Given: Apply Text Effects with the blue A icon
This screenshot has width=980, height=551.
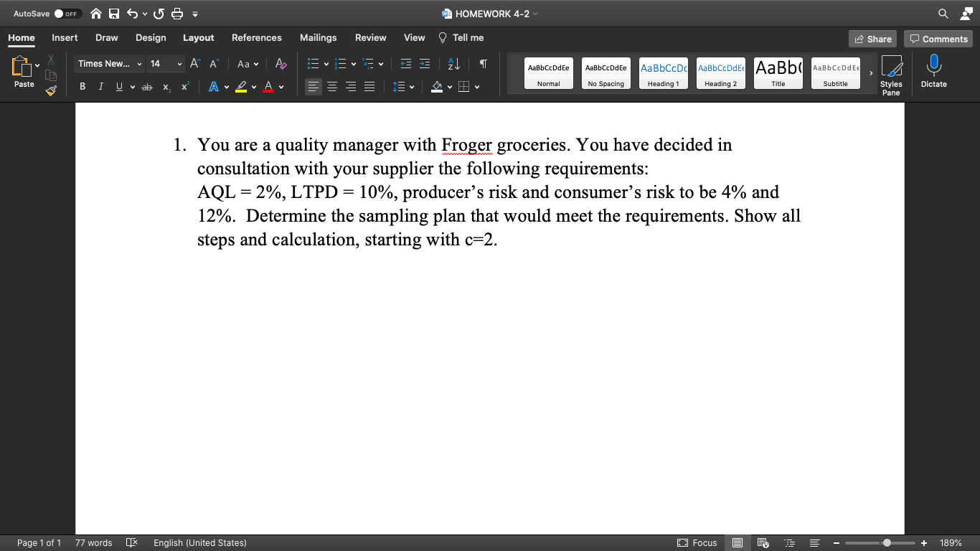Looking at the screenshot, I should (213, 87).
